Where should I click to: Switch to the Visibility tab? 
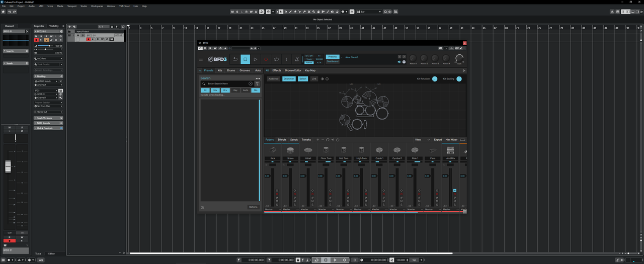tap(54, 26)
